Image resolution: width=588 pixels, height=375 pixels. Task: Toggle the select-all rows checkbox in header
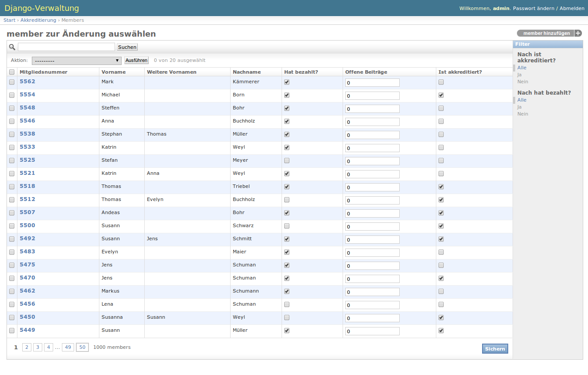(x=12, y=72)
